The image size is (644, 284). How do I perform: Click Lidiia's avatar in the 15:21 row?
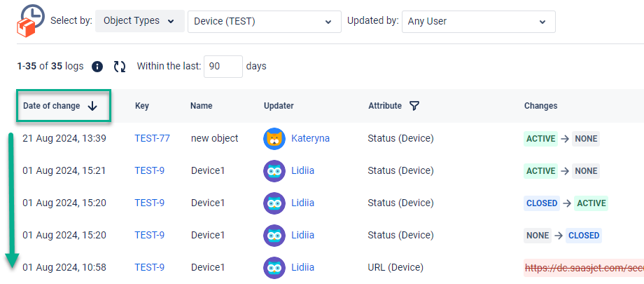click(274, 171)
